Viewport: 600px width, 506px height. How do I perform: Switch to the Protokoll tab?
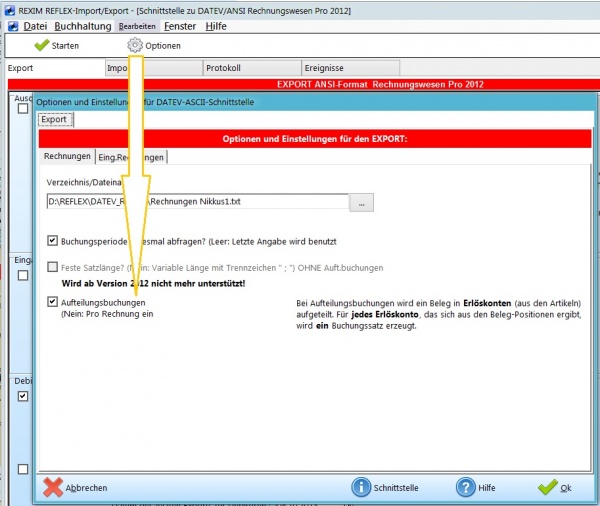252,68
